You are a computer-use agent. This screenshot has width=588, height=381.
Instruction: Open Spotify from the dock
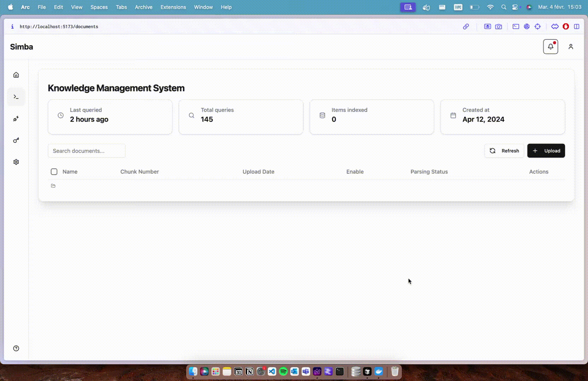[283, 371]
